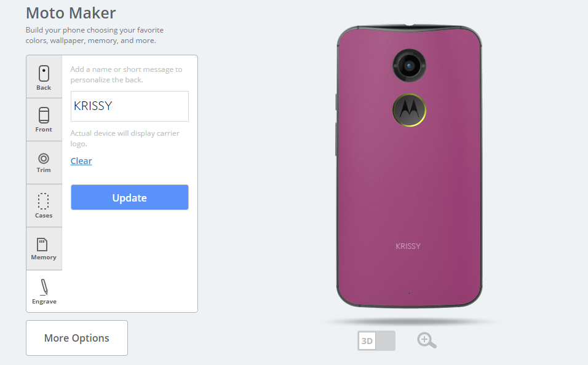Apply engraving with the Update button
This screenshot has height=365, width=588.
[130, 197]
